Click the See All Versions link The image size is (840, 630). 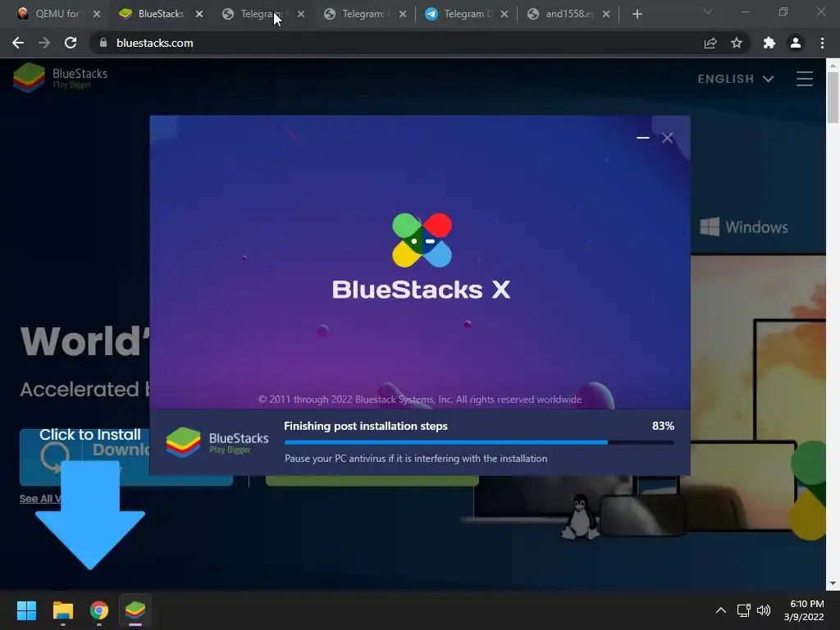pyautogui.click(x=41, y=499)
